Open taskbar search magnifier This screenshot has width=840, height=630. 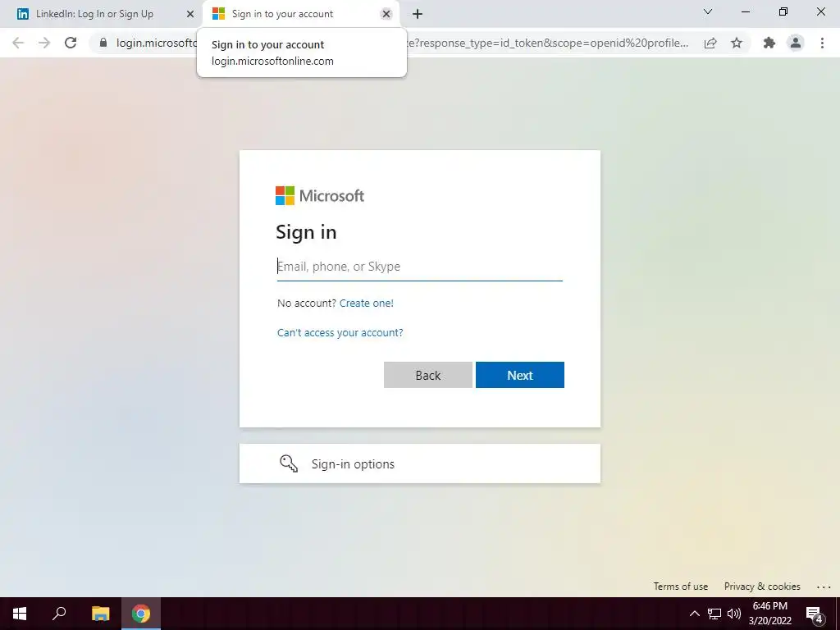(x=59, y=614)
